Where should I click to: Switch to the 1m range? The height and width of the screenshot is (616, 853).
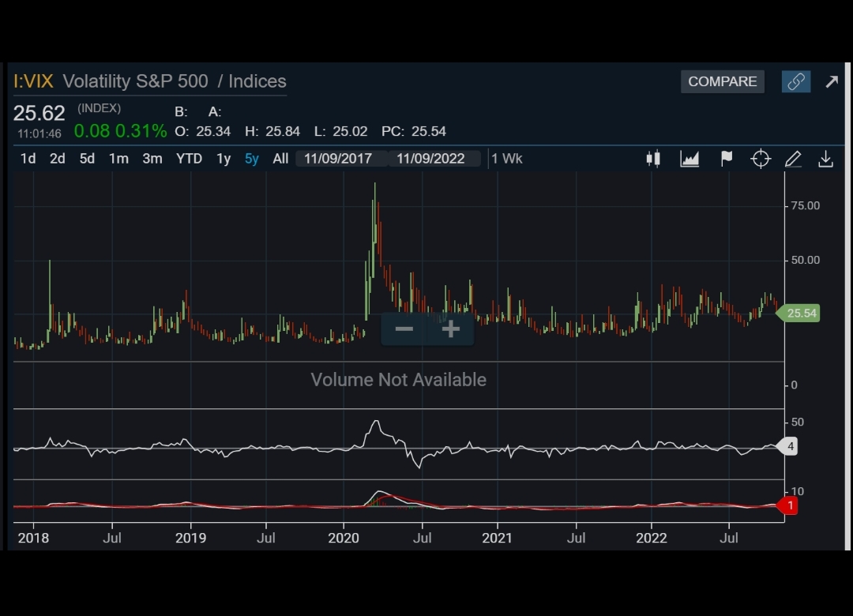(118, 159)
